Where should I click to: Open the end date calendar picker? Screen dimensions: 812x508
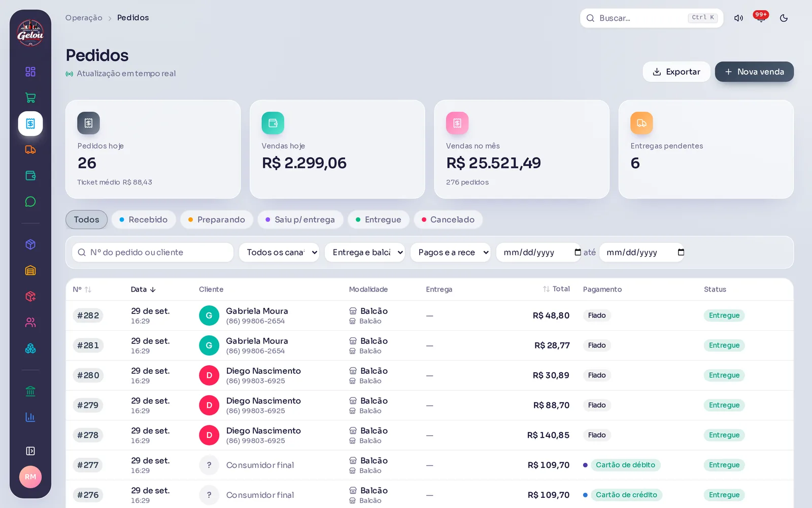click(x=681, y=252)
